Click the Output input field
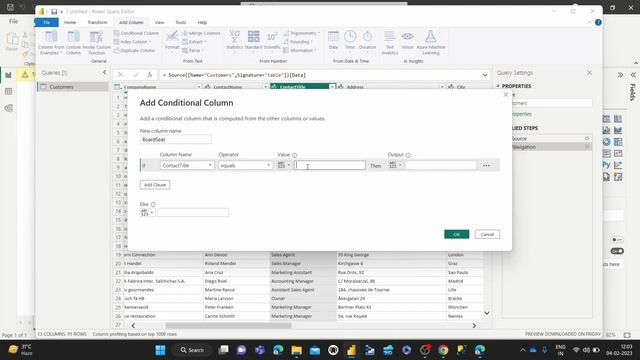The image size is (640, 360). [x=441, y=165]
